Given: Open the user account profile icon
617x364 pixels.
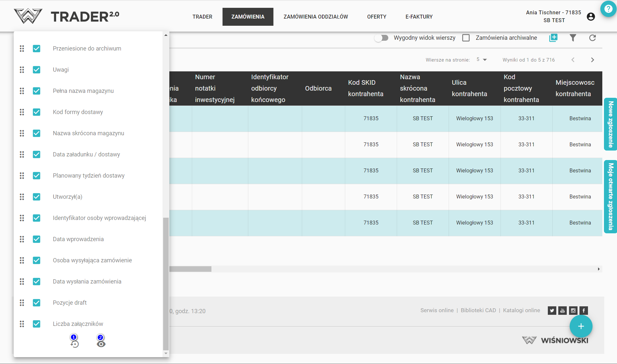Looking at the screenshot, I should pos(591,17).
